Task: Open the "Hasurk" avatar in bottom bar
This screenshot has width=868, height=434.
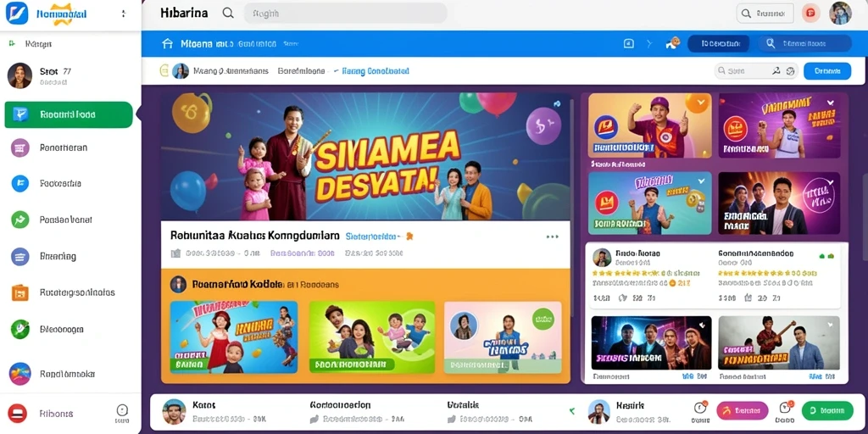Action: tap(598, 411)
